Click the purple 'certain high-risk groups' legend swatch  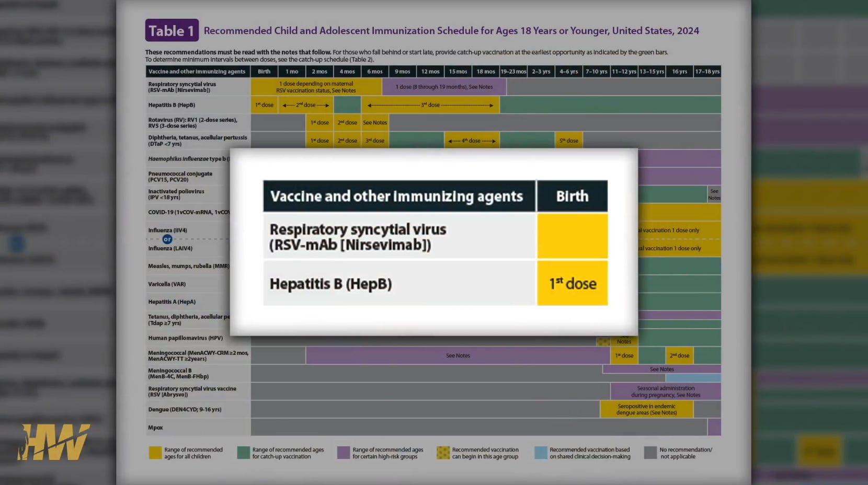(344, 453)
